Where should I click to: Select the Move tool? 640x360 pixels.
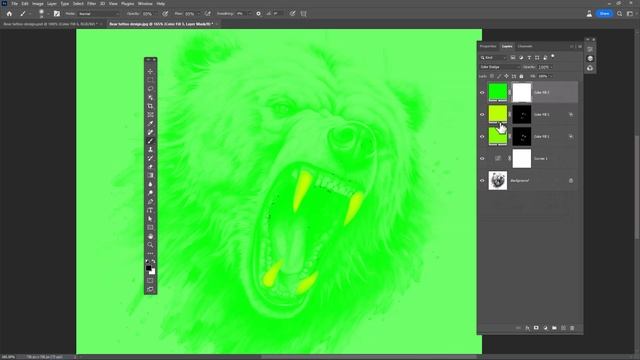coord(150,71)
